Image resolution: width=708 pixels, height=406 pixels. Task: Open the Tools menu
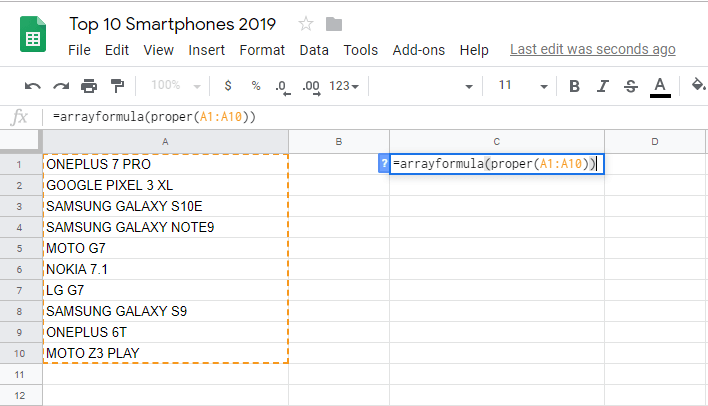pos(360,50)
